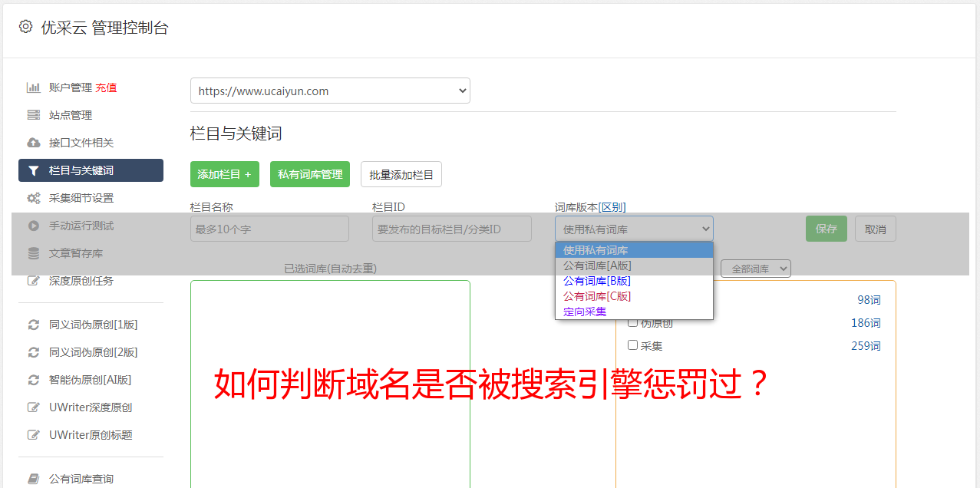Screen dimensions: 980x488
Task: Open the 全部词库 filter dropdown
Action: tap(756, 269)
